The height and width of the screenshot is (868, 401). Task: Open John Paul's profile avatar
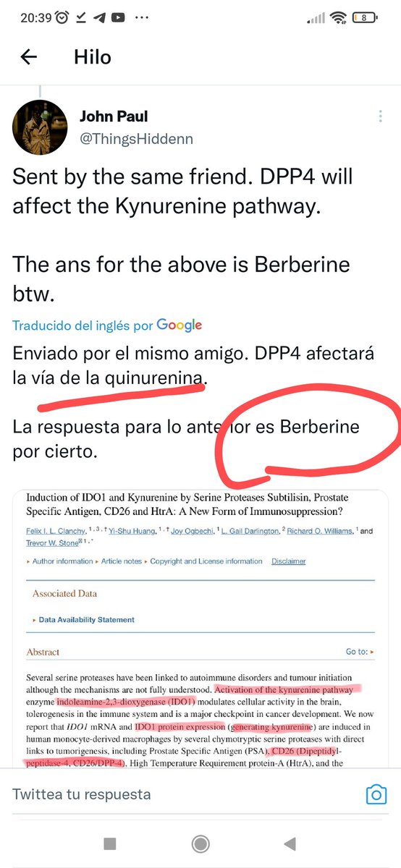(x=40, y=127)
